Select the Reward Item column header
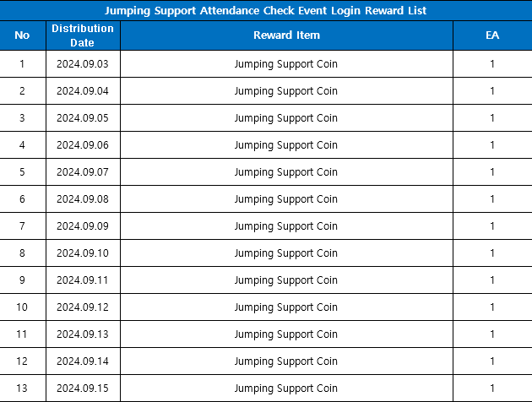Viewport: 532px width, 402px height. [x=286, y=35]
